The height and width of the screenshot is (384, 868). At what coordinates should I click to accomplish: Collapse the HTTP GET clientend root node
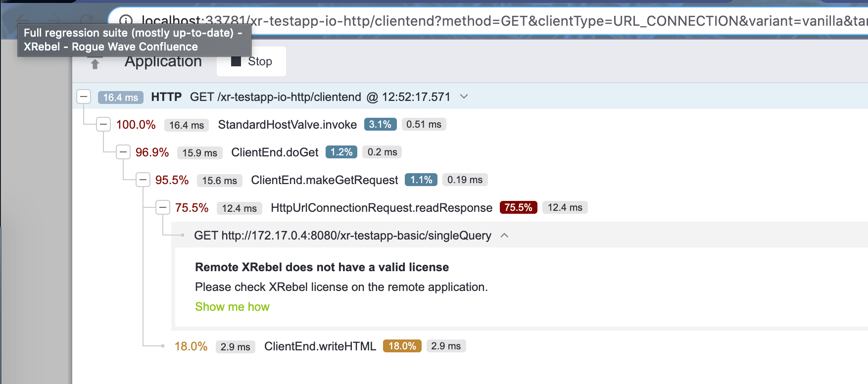click(84, 96)
